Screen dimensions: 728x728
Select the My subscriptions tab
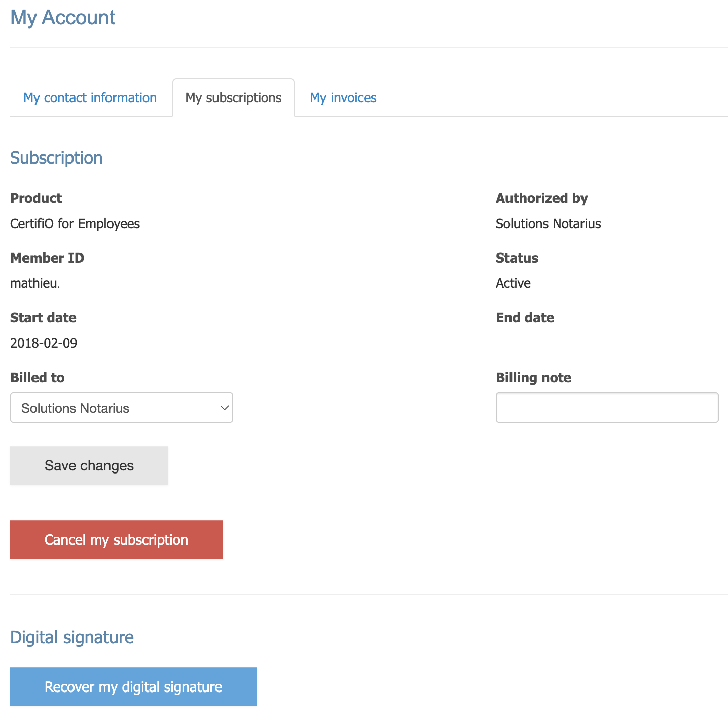coord(233,98)
